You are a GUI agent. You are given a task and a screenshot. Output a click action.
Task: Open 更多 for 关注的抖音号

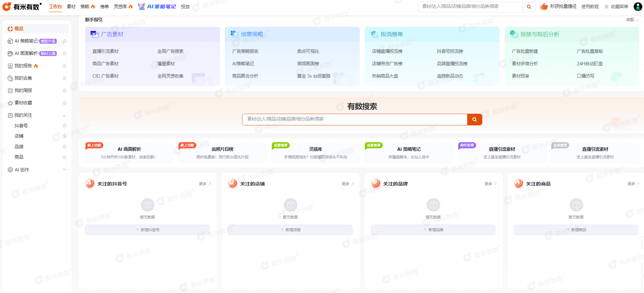205,184
